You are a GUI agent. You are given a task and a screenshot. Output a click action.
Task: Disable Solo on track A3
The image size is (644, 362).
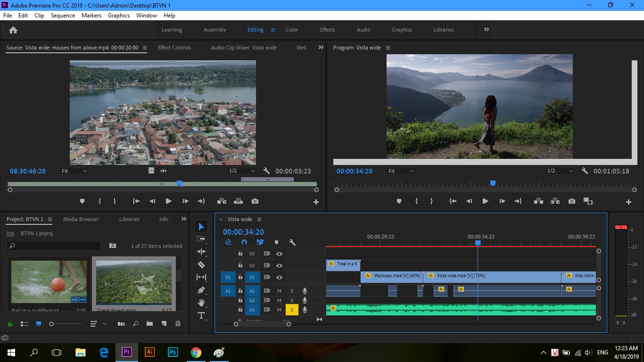tap(292, 310)
